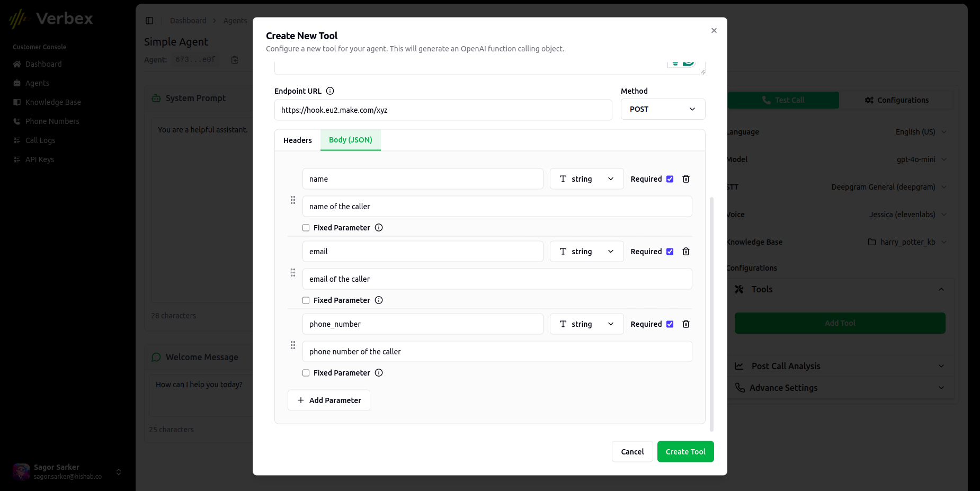Click the Add Tool button

[840, 323]
